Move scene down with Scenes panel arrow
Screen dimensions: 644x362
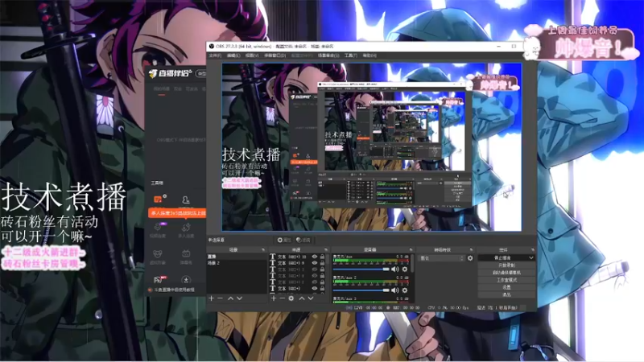point(239,298)
